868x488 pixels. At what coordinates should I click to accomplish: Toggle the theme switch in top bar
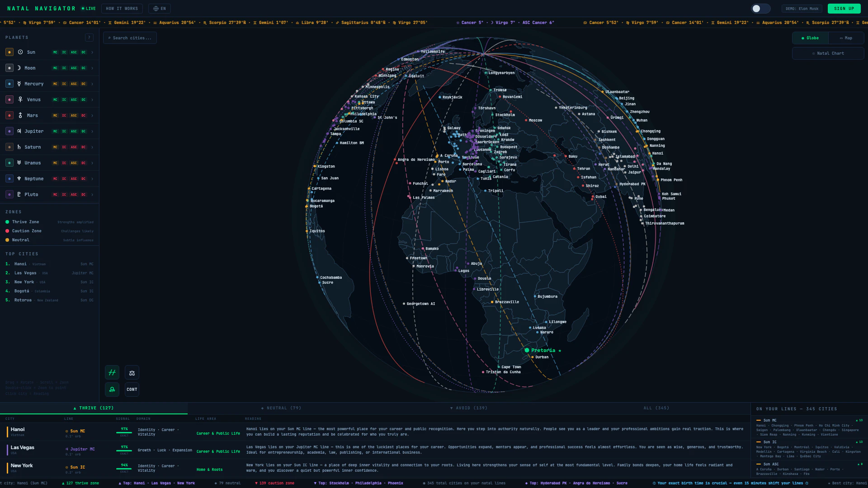click(760, 9)
